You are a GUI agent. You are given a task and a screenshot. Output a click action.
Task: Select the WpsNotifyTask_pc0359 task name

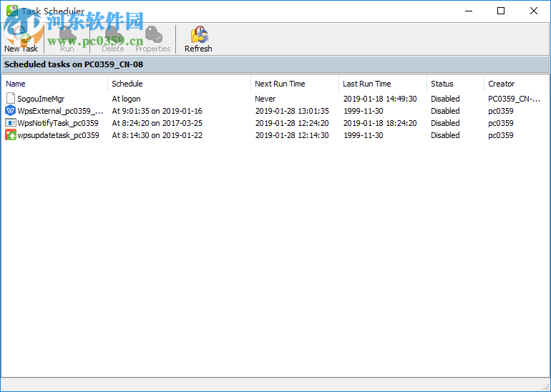click(58, 123)
